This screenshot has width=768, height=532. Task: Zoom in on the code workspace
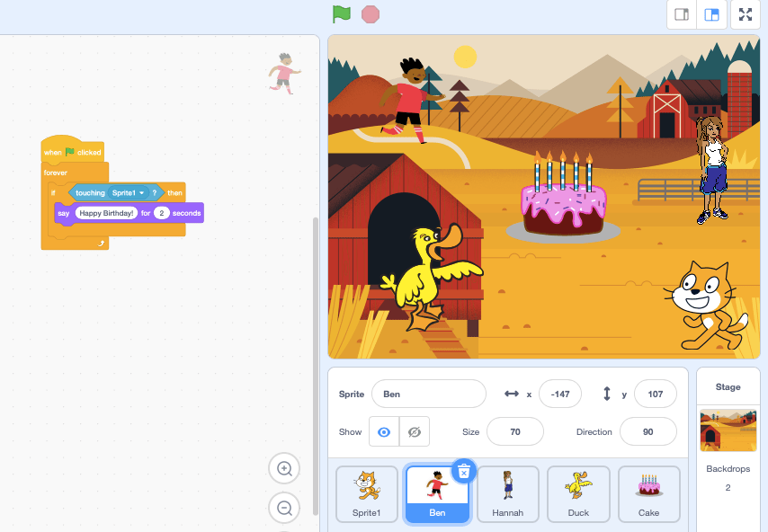point(284,468)
